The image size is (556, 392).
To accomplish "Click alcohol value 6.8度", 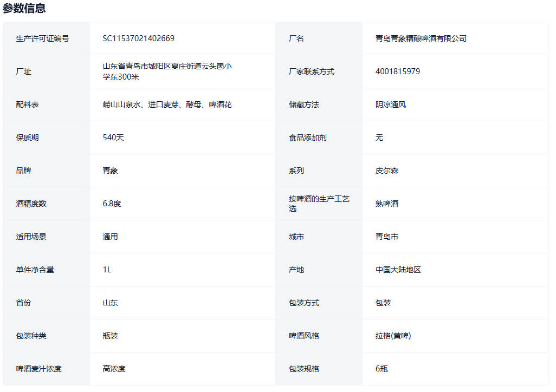I will (x=112, y=203).
